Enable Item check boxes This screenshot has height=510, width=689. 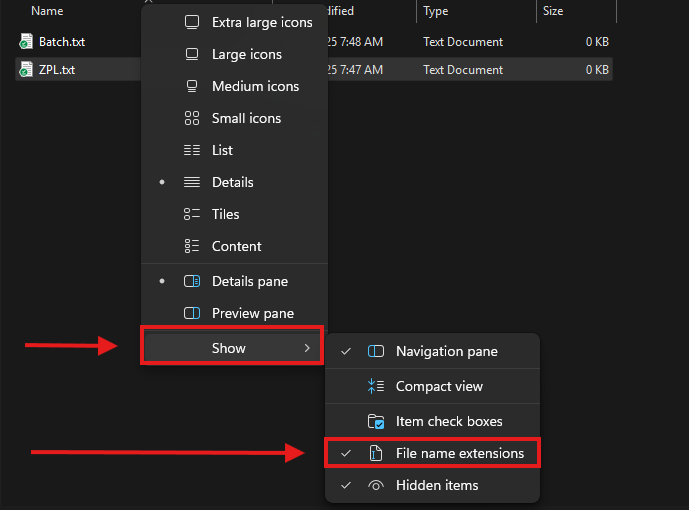pyautogui.click(x=448, y=421)
